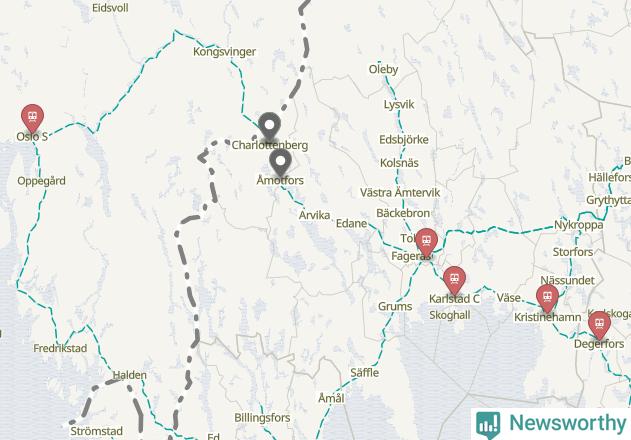Select the Åmål town label
This screenshot has height=440, width=631.
click(x=332, y=398)
